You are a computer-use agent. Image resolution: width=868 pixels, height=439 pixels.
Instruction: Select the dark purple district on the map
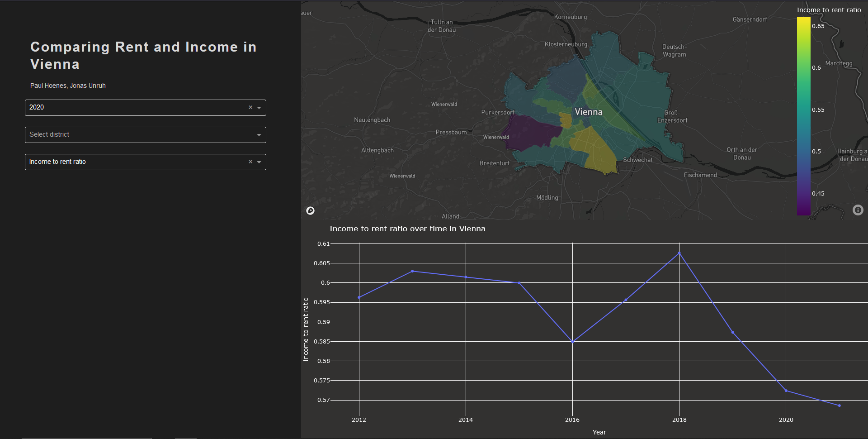529,131
